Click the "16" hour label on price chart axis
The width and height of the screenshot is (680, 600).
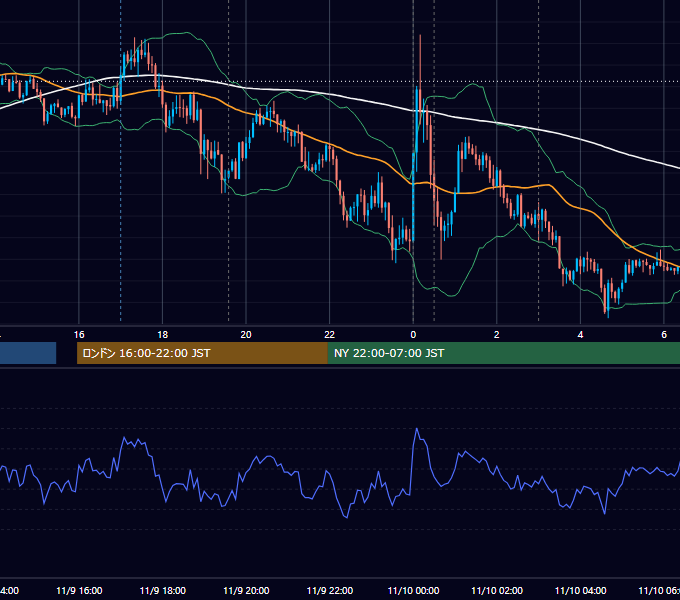click(x=79, y=335)
